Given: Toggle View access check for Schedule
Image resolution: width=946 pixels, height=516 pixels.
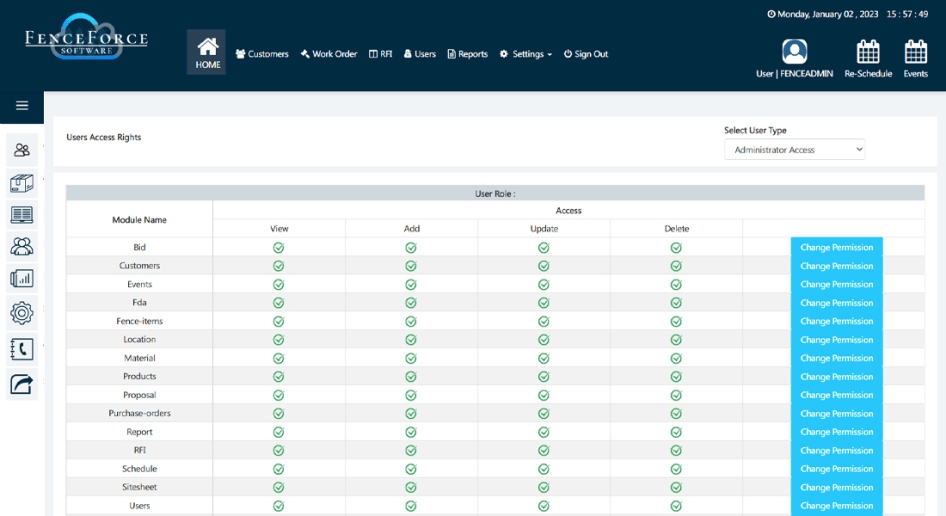Looking at the screenshot, I should (279, 469).
